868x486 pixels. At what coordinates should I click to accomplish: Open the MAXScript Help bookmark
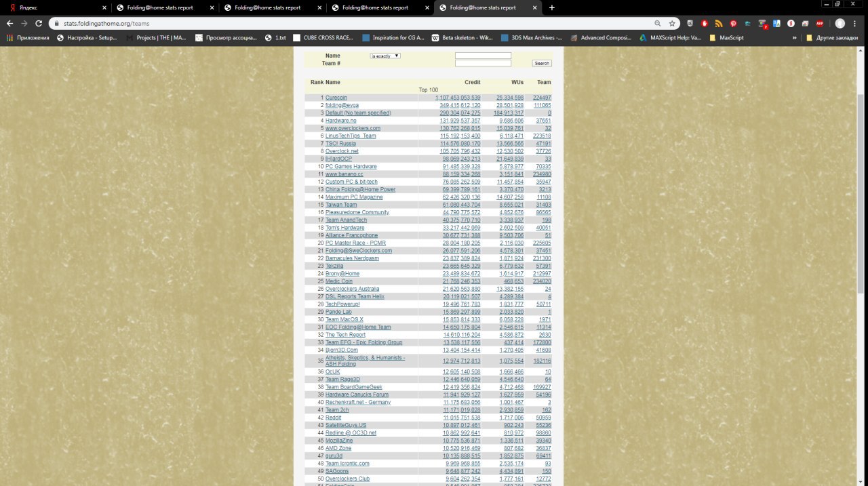(x=670, y=38)
